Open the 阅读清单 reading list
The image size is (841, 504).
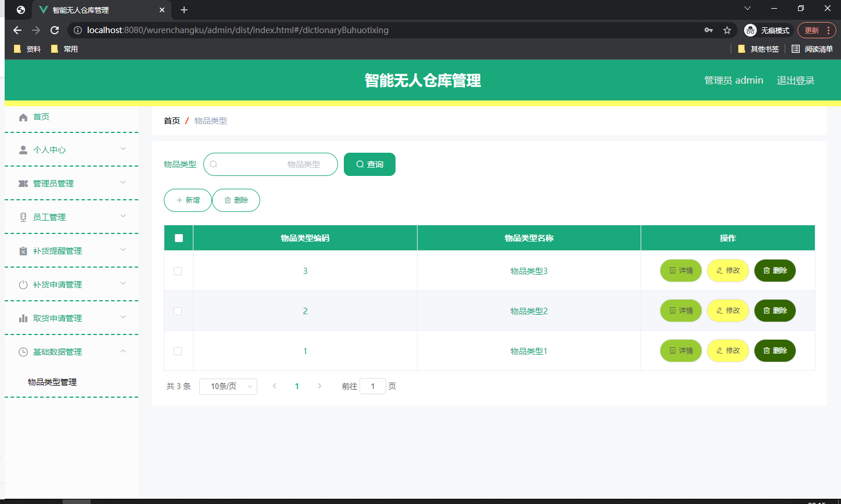coord(812,49)
